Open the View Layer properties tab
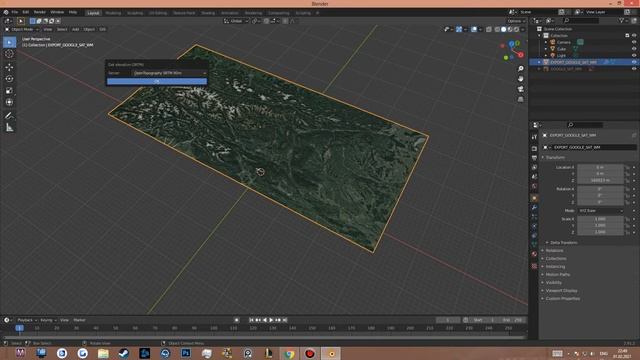 pyautogui.click(x=534, y=167)
